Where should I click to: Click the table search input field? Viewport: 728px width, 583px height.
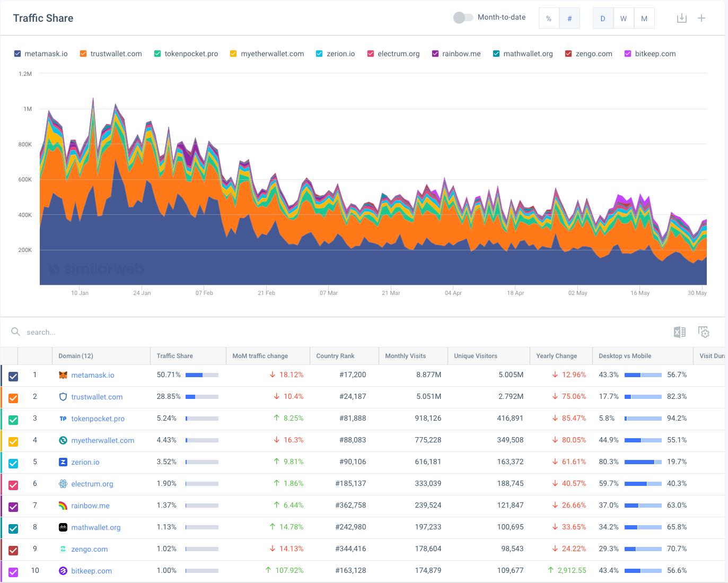[159, 332]
